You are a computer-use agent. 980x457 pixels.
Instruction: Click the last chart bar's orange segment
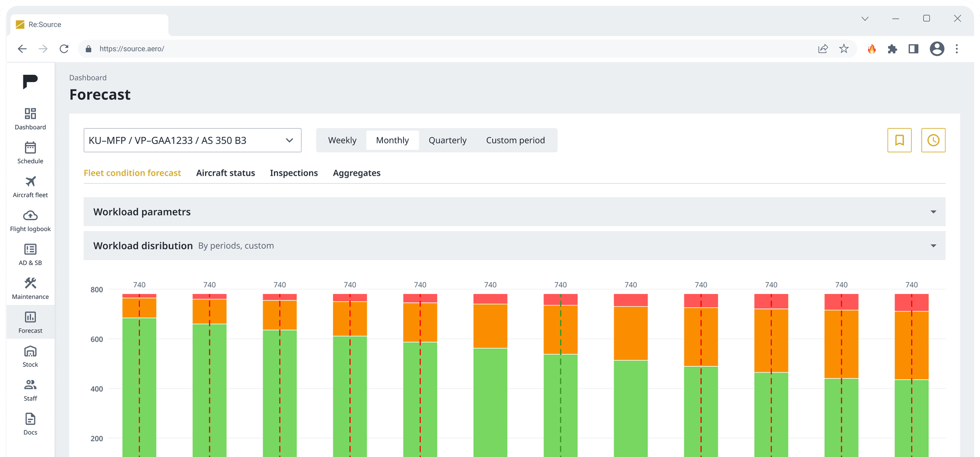(911, 346)
